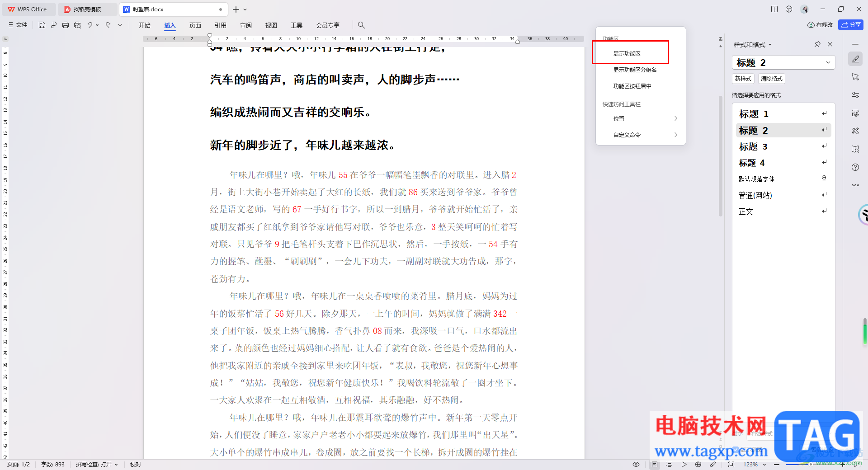The height and width of the screenshot is (470, 868).
Task: Click the Print icon in quick toolbar
Action: (66, 25)
